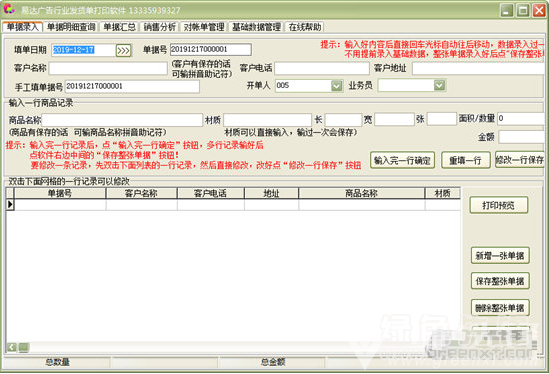Click the grid's left scroll arrow
The image size is (549, 374).
12,347
